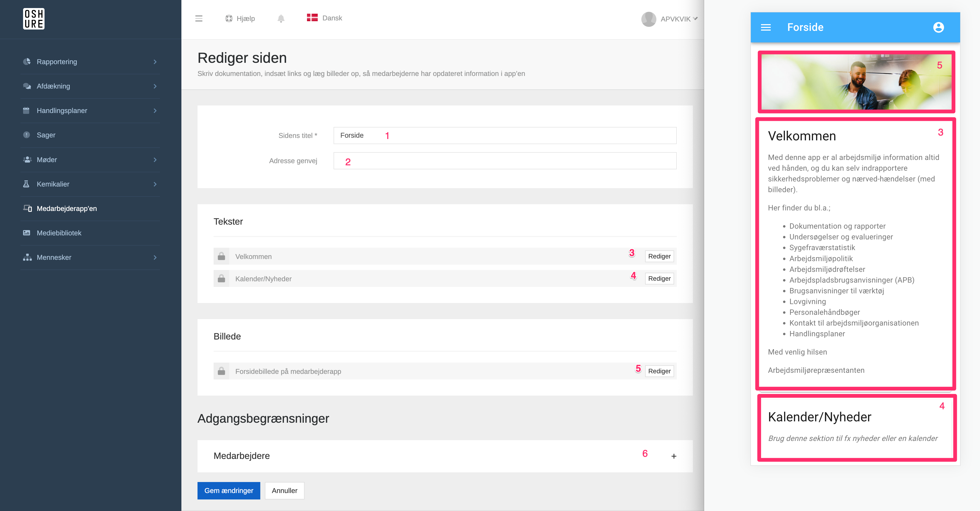Viewport: 980px width, 511px height.
Task: Click lock icon beside Forsidebillede row
Action: pos(221,371)
